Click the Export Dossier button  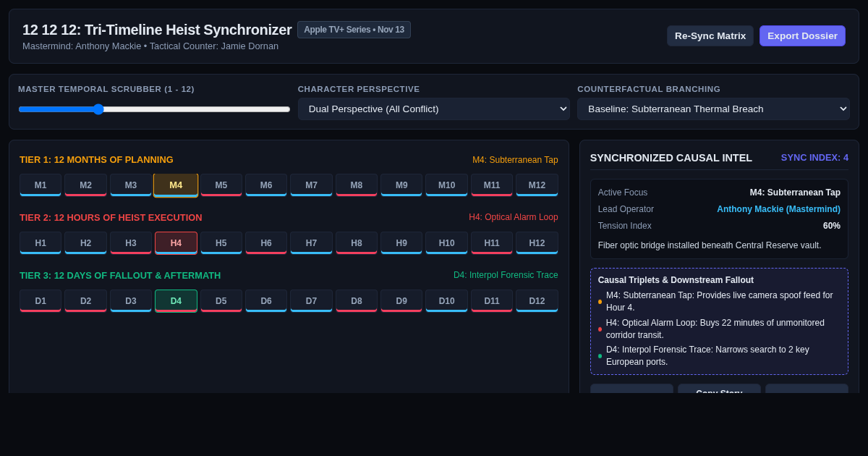pyautogui.click(x=802, y=36)
